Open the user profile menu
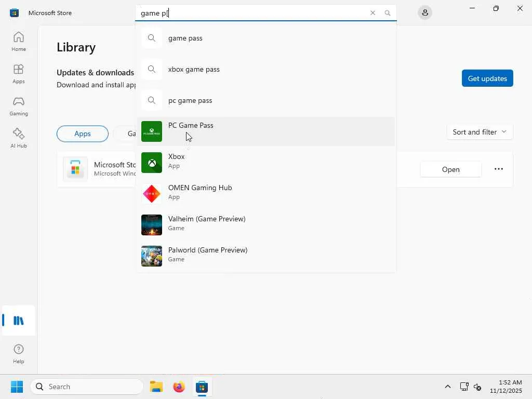The height and width of the screenshot is (399, 532). pyautogui.click(x=425, y=13)
